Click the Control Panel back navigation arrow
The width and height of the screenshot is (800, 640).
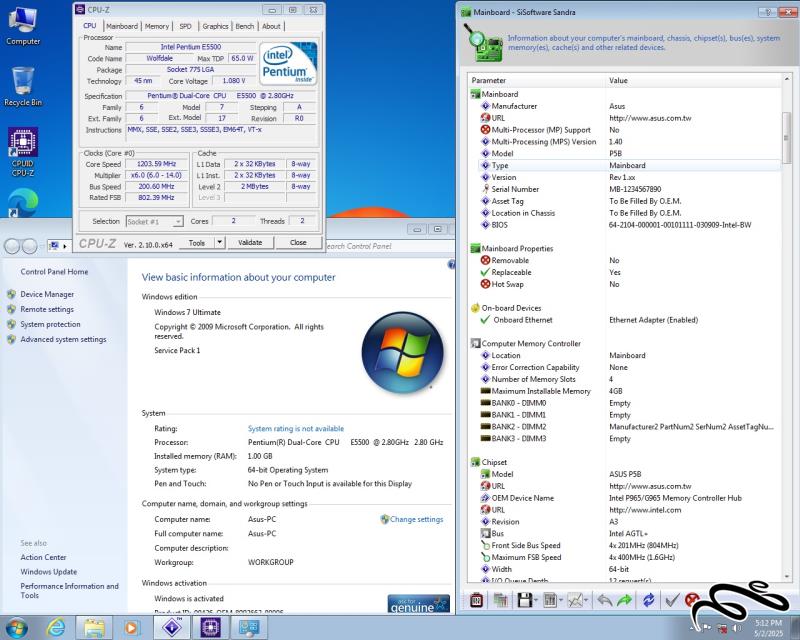(13, 246)
